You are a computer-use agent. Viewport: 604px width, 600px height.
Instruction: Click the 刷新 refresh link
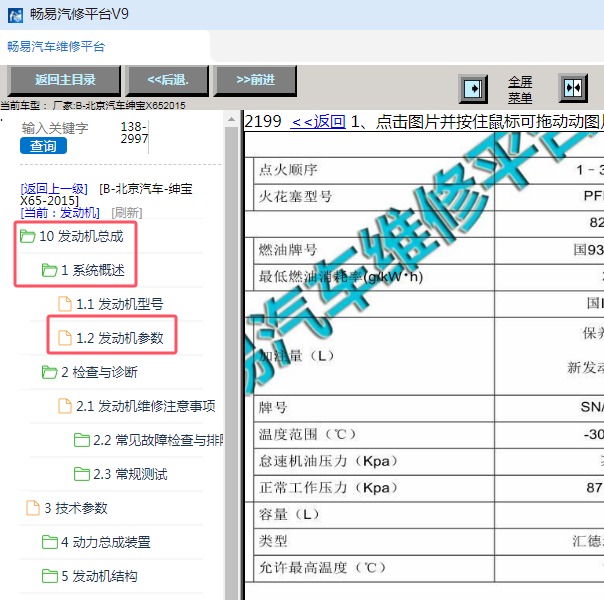(127, 213)
